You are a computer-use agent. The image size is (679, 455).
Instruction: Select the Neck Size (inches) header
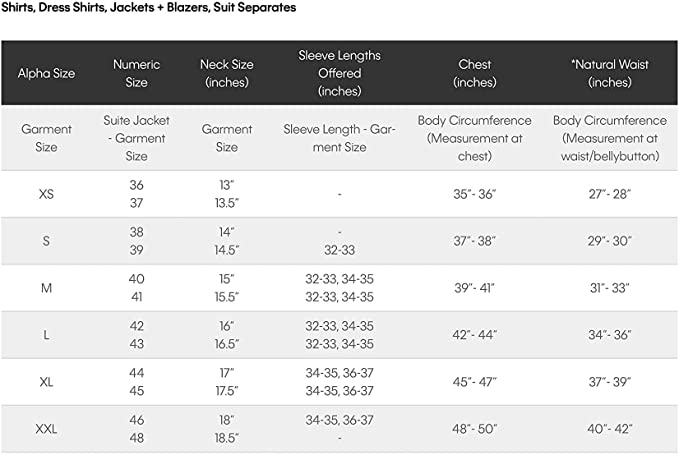coord(227,73)
